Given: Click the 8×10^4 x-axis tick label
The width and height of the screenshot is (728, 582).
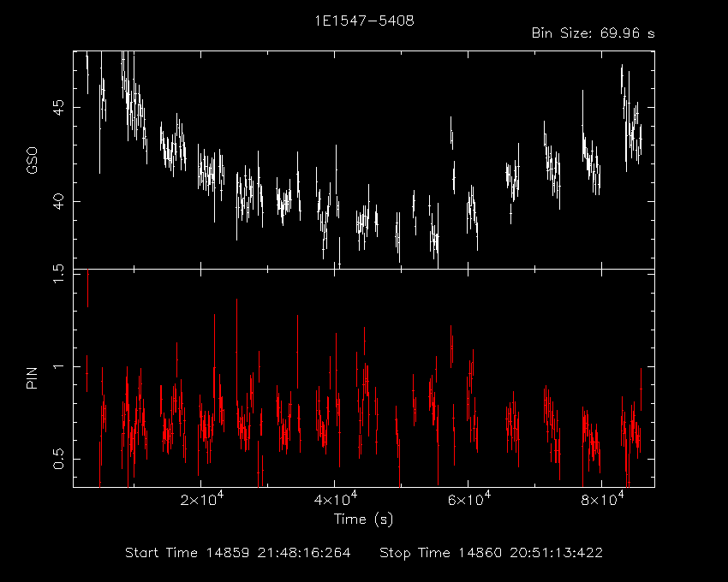Looking at the screenshot, I should click(603, 500).
